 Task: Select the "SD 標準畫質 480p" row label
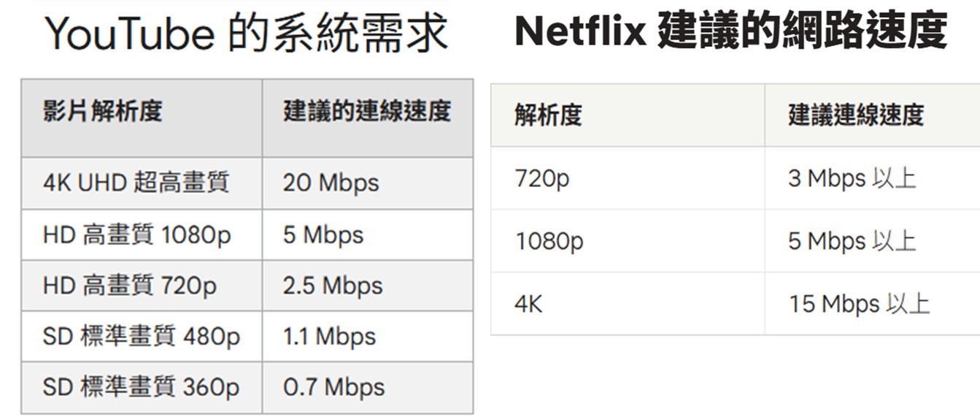coord(141,337)
